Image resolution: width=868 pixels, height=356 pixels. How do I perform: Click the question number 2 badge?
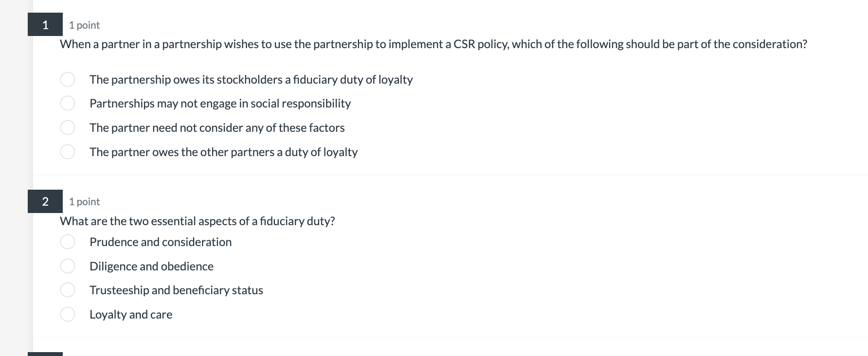click(x=45, y=201)
